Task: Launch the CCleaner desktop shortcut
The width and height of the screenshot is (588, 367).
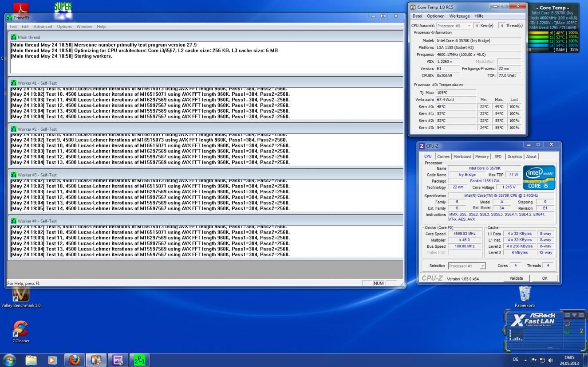Action: click(21, 329)
